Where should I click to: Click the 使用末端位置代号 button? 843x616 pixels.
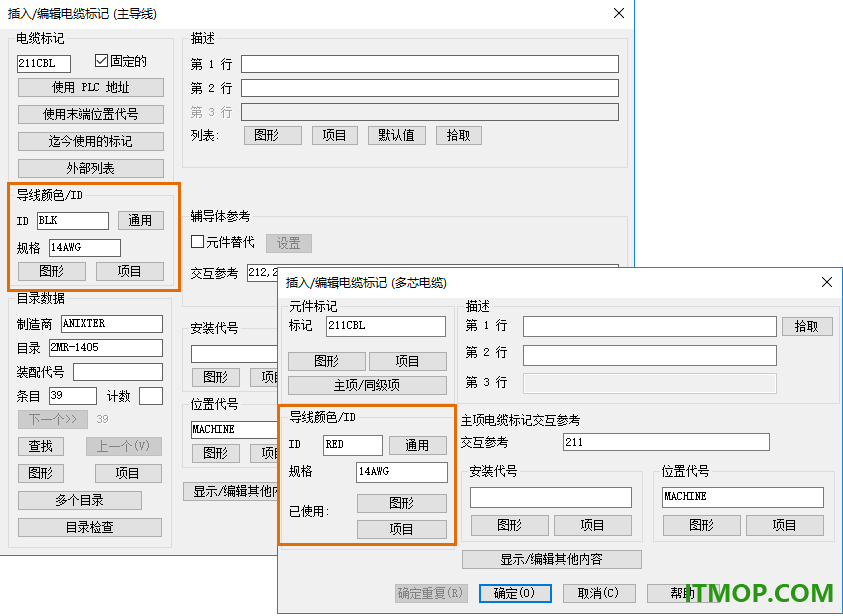[x=91, y=114]
